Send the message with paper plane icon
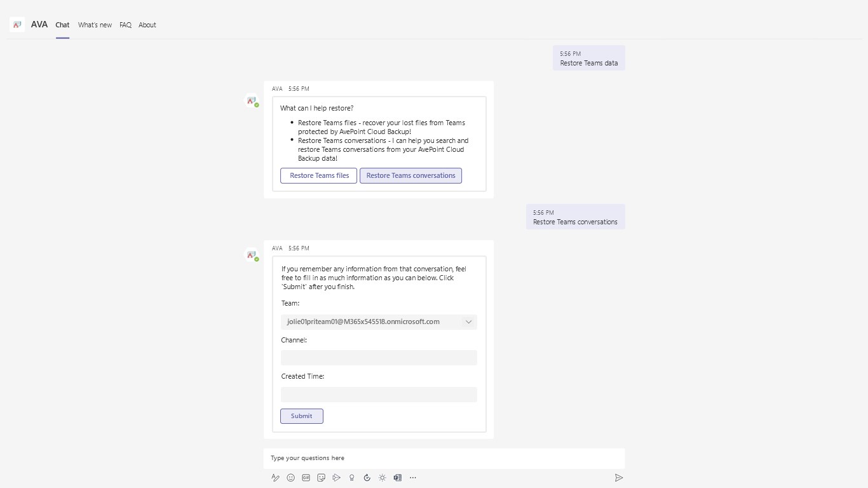Viewport: 868px width, 488px height. (619, 478)
